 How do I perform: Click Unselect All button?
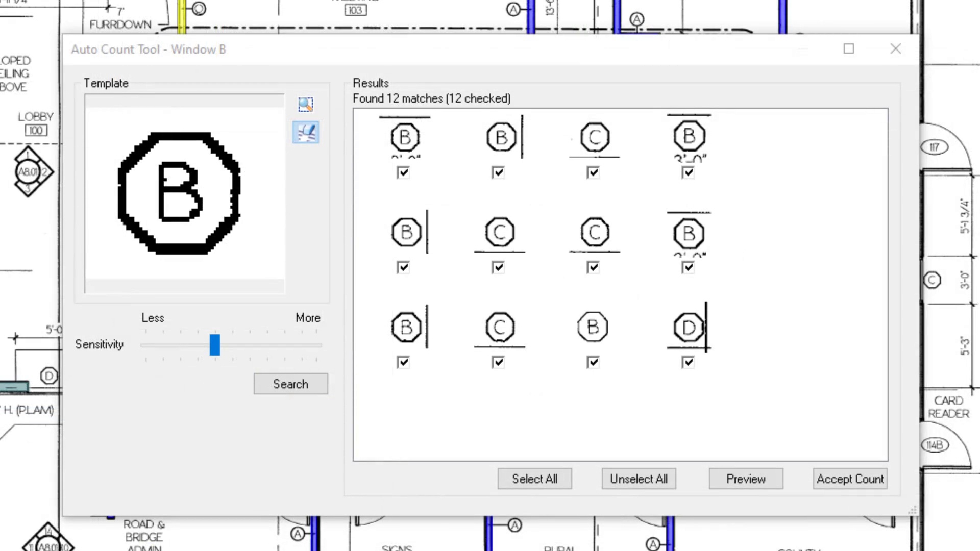pyautogui.click(x=639, y=479)
